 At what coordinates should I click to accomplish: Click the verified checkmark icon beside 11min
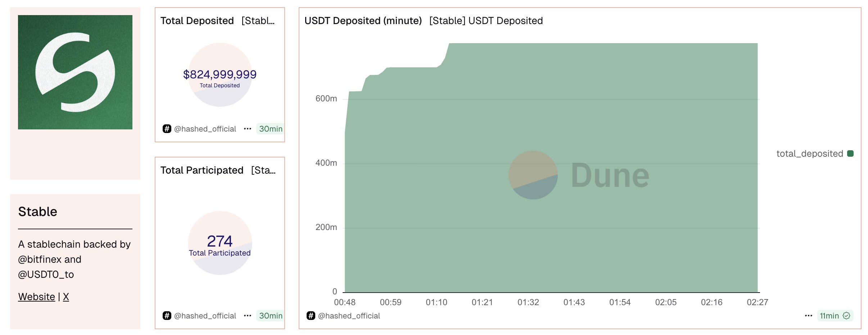point(846,316)
